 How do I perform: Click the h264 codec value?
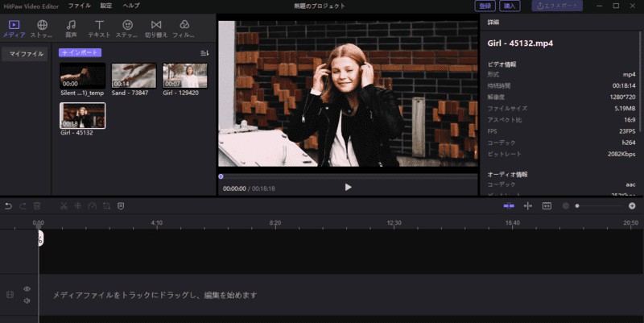click(629, 143)
